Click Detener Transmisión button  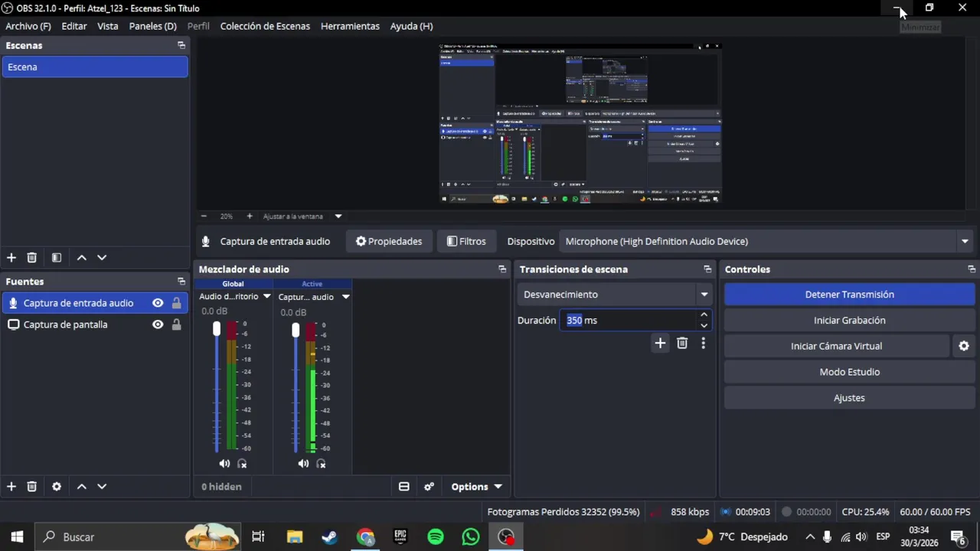pos(849,295)
